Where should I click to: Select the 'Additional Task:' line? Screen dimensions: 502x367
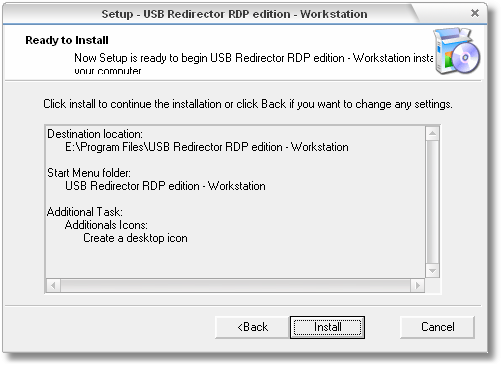click(x=85, y=212)
